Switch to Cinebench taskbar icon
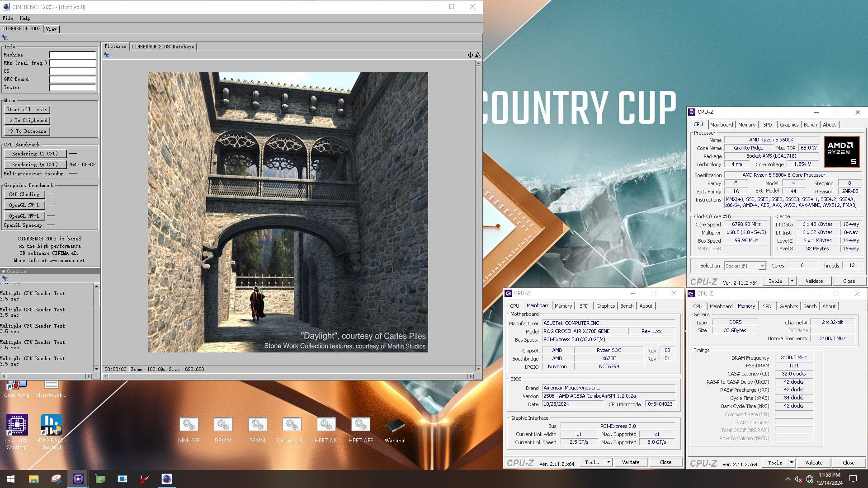Image resolution: width=868 pixels, height=488 pixels. pyautogui.click(x=167, y=479)
